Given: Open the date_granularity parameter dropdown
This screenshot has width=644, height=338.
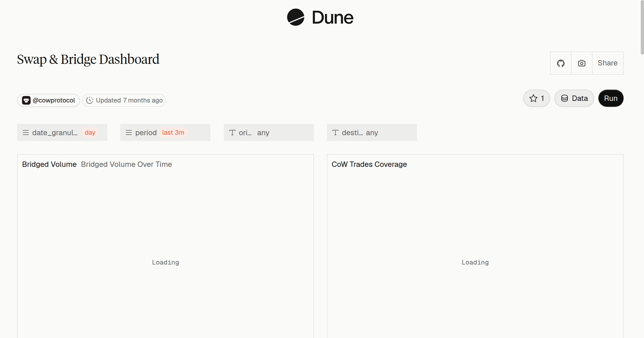Looking at the screenshot, I should (x=62, y=133).
